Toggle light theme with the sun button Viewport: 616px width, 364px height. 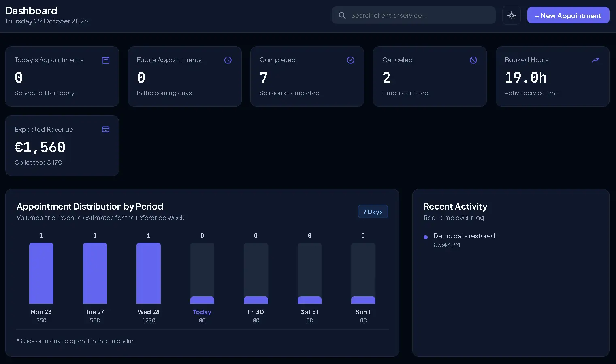coord(512,15)
